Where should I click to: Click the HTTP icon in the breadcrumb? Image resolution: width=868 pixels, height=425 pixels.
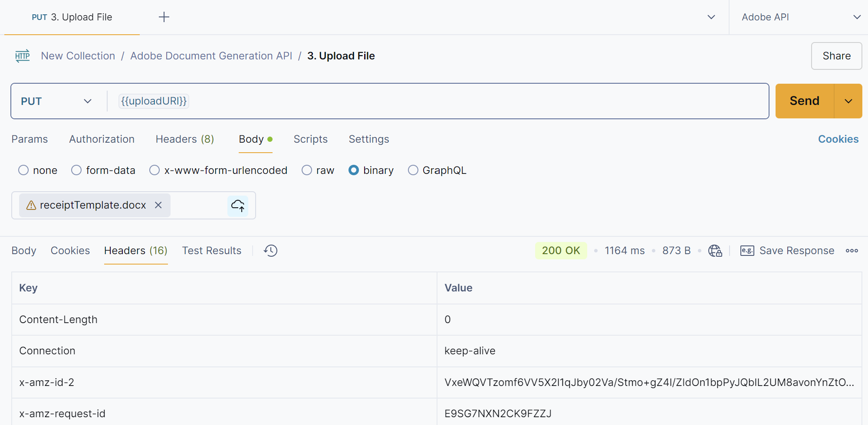click(x=22, y=56)
